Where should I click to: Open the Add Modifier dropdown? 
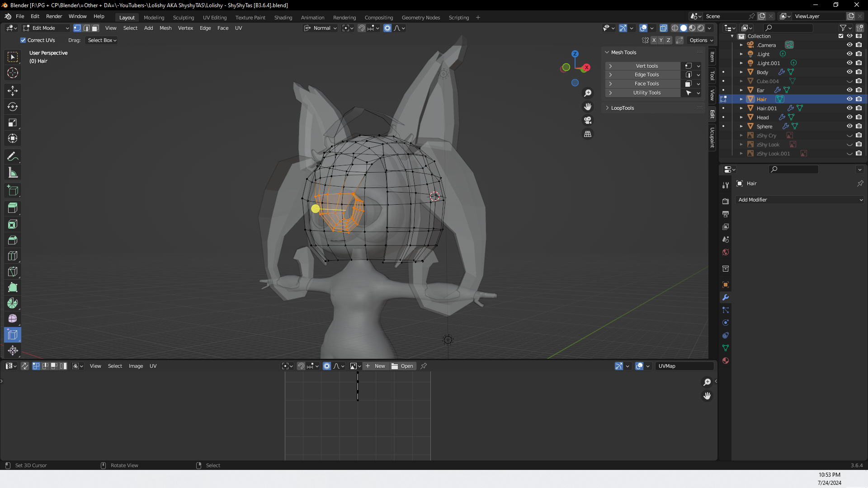(800, 200)
